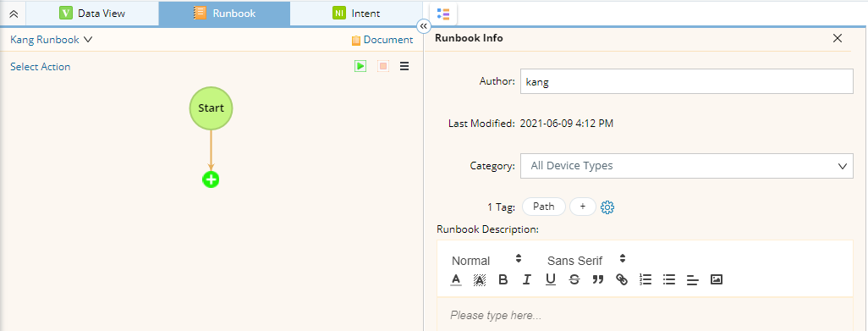Click into the Author input field
The image size is (868, 331).
[686, 81]
